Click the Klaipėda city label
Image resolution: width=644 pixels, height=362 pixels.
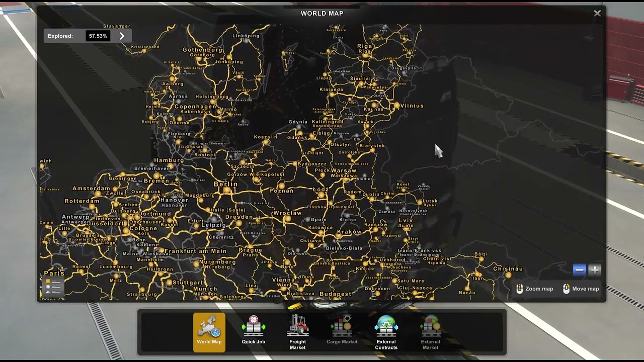[x=331, y=89]
